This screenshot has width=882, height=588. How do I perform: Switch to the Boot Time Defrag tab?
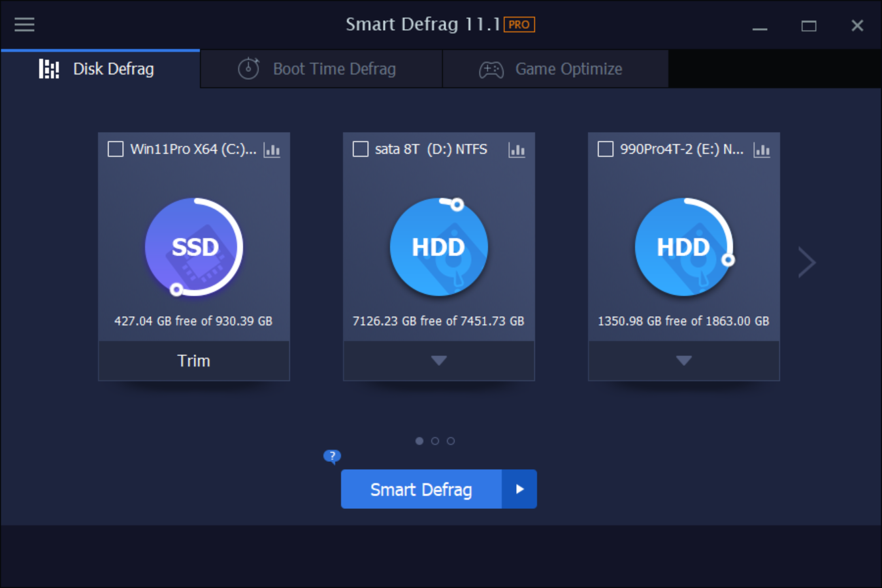333,69
